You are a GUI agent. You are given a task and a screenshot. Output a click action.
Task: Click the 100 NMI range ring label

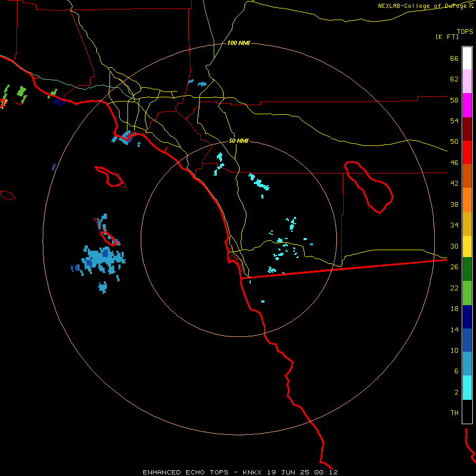coord(239,43)
